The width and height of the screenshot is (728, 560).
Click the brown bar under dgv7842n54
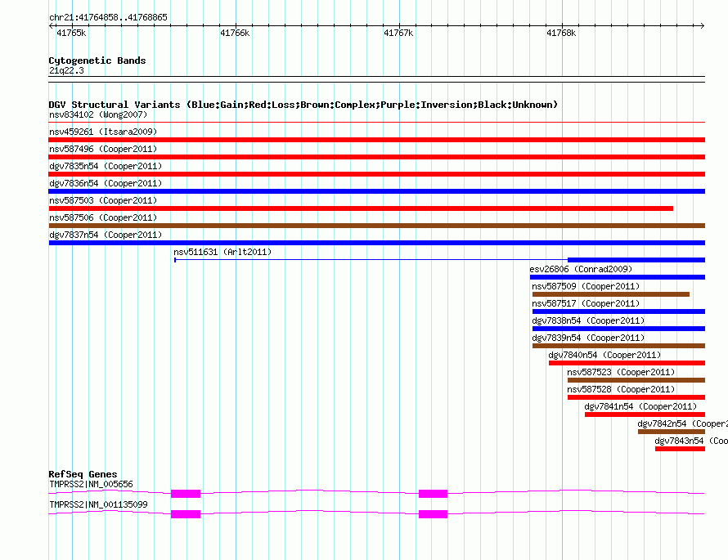672,432
